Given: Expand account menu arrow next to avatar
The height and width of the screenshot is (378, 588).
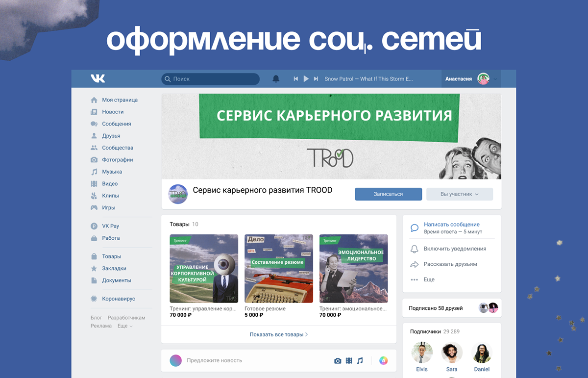Looking at the screenshot, I should 495,79.
